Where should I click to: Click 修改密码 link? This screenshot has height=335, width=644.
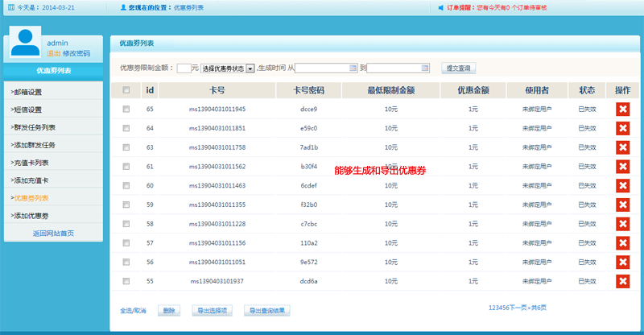click(x=76, y=53)
